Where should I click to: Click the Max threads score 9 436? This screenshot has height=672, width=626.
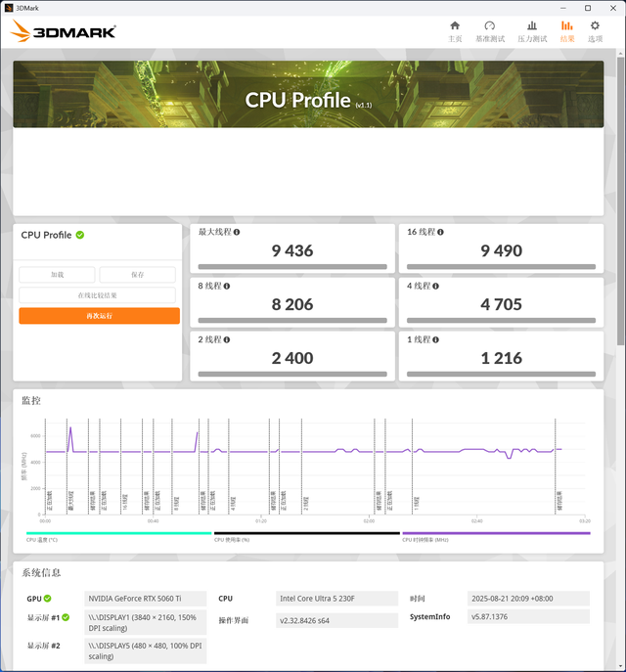pyautogui.click(x=292, y=250)
